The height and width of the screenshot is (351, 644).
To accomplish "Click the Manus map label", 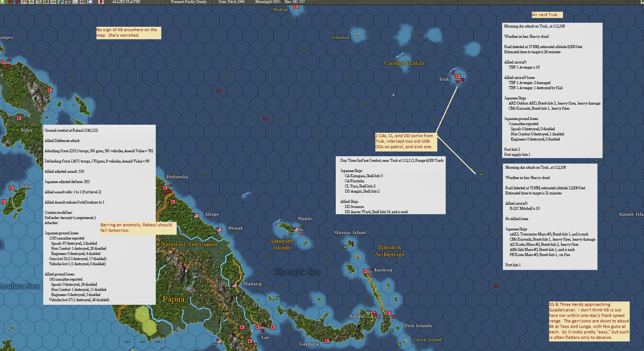I will [305, 219].
